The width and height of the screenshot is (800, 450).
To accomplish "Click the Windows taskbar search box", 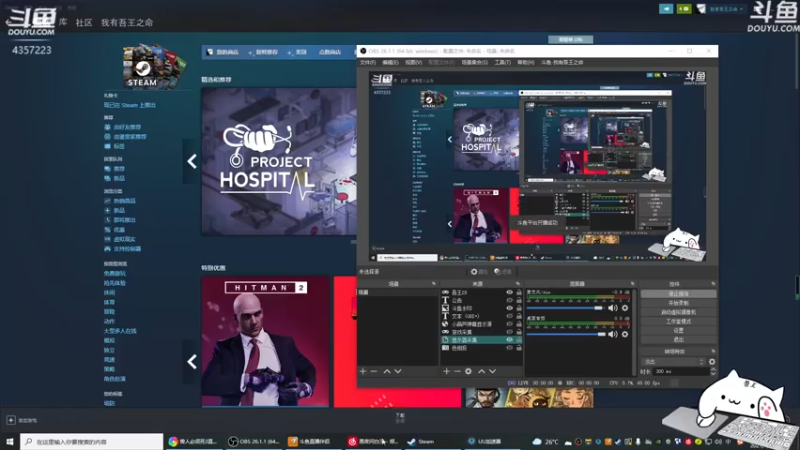I will (92, 441).
